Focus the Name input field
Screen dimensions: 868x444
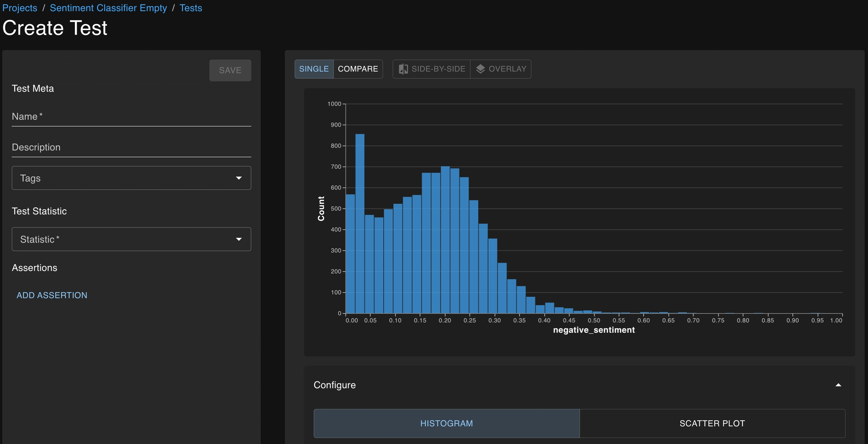tap(131, 117)
